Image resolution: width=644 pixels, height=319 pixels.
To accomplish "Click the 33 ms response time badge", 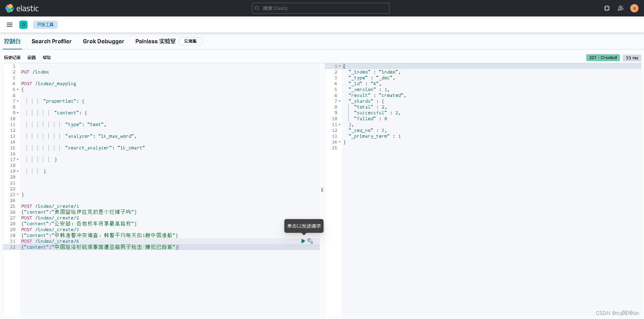I will point(632,58).
